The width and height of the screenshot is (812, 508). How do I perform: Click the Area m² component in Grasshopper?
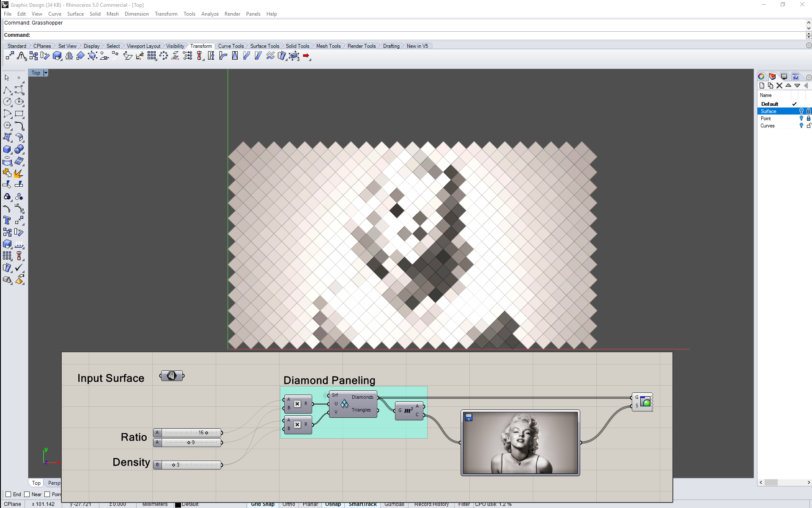[409, 411]
